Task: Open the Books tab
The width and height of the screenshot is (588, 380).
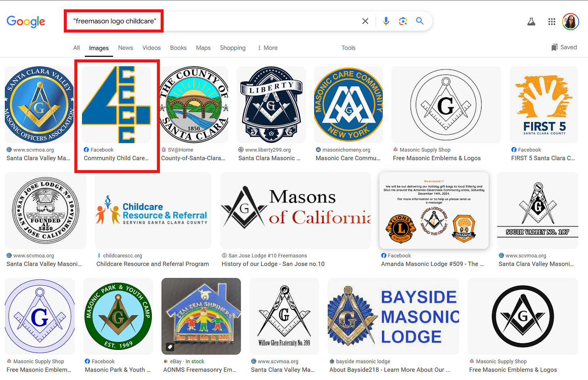Action: click(x=178, y=48)
